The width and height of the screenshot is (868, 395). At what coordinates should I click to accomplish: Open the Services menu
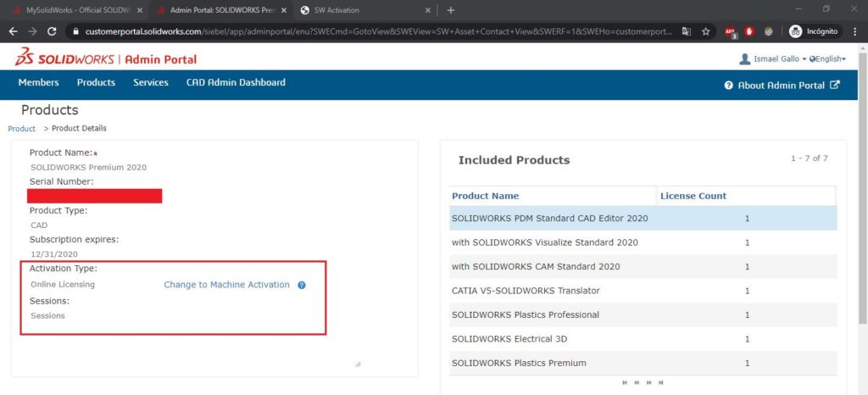tap(151, 82)
